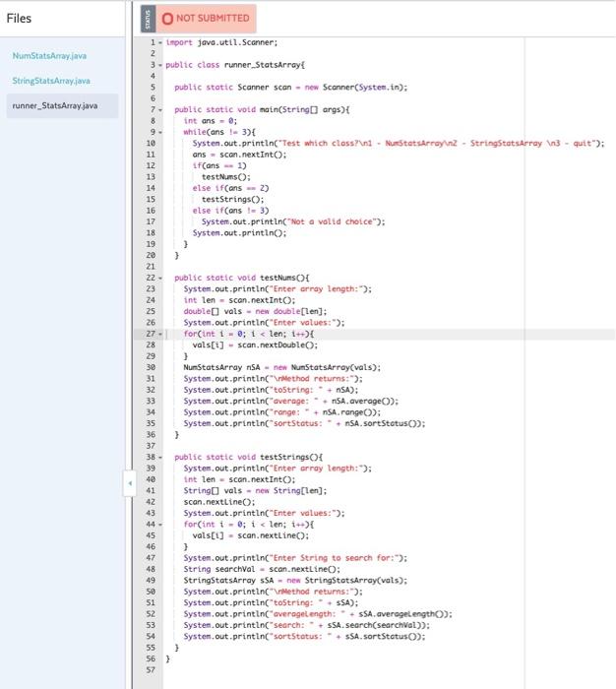Screen dimensions: 616x689
Task: Click 'String[] vals = new String[len];' line
Action: 255,491
